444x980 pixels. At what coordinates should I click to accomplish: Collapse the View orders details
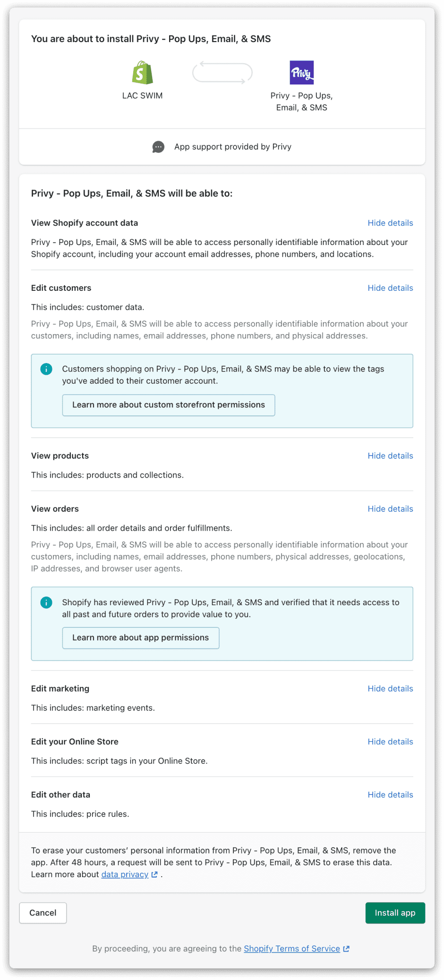[390, 508]
